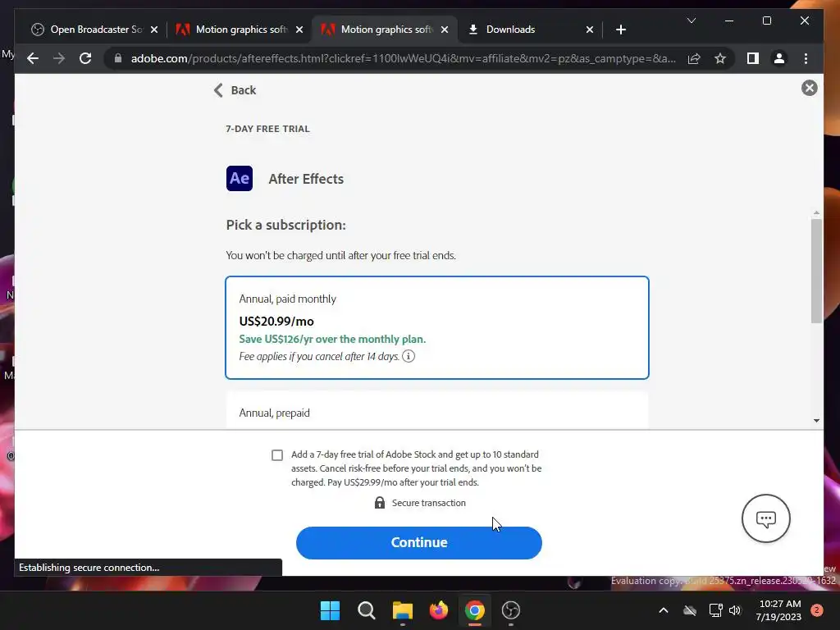Image resolution: width=840 pixels, height=630 pixels.
Task: Click the US$20.99/mo price text
Action: pos(276,322)
